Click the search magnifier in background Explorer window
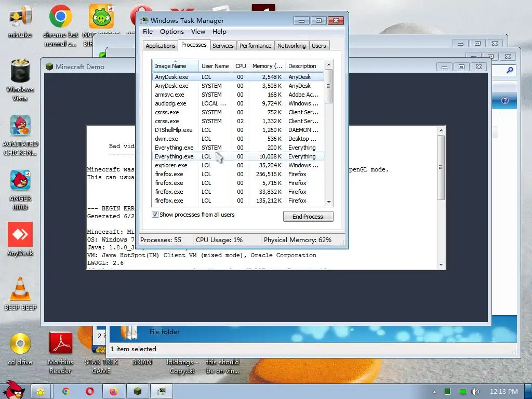Viewport: 532px width, 399px height. (510, 70)
